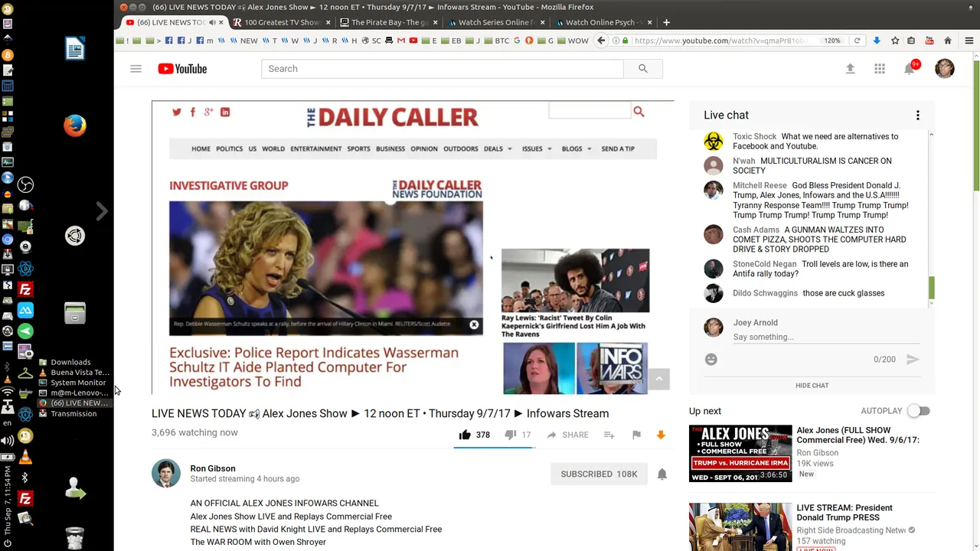The width and height of the screenshot is (980, 551).
Task: Click the live chat scrollbar handle
Action: 932,289
